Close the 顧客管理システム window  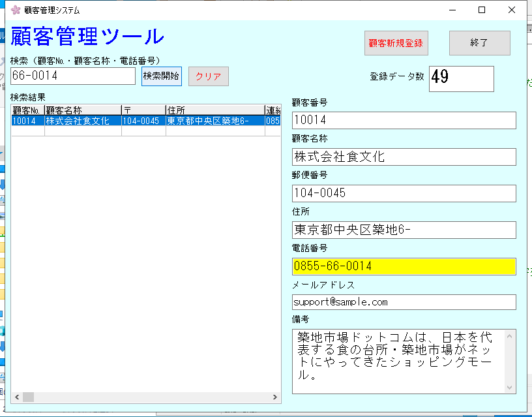[x=512, y=10]
